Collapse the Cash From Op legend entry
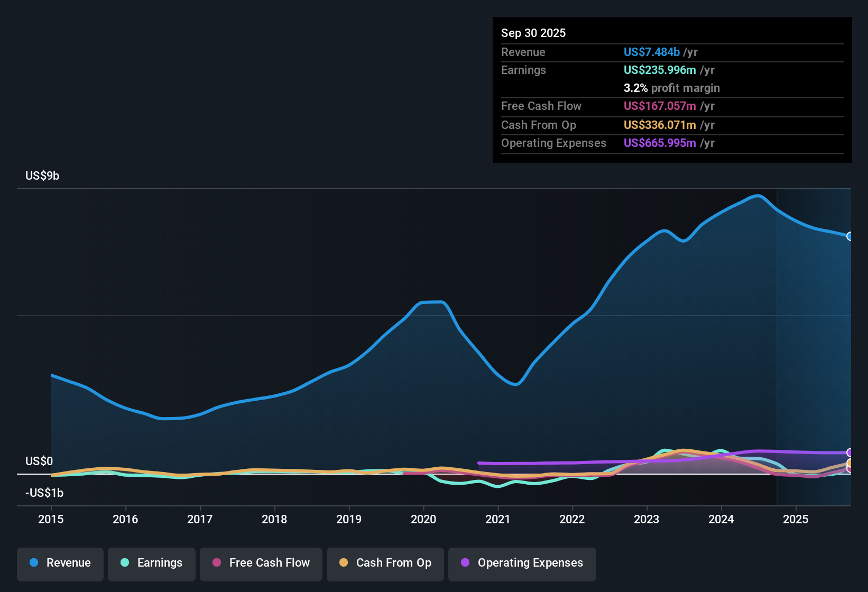This screenshot has width=868, height=592. point(385,563)
